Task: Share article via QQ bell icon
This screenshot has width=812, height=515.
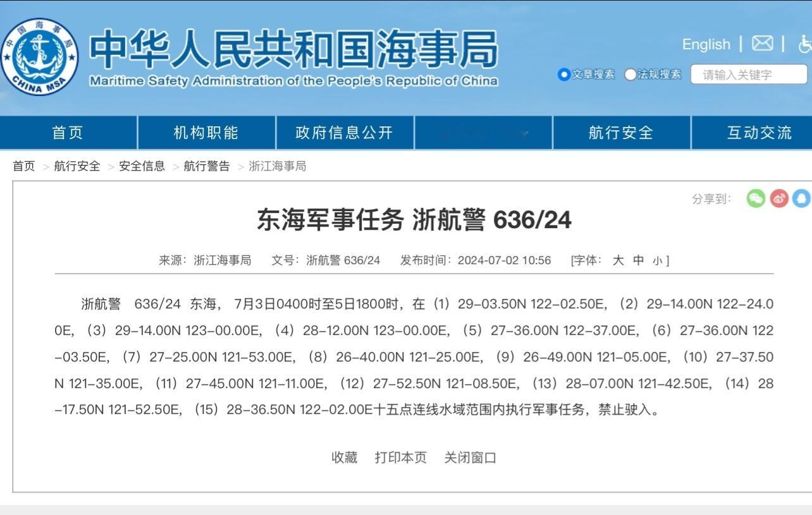Action: (x=802, y=198)
